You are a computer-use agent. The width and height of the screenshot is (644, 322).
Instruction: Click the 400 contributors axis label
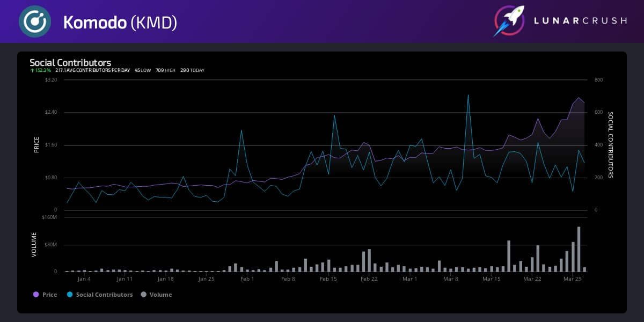click(598, 145)
